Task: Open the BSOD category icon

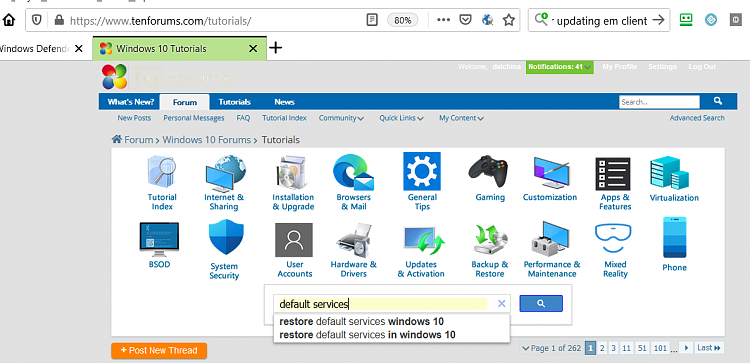Action: click(159, 239)
